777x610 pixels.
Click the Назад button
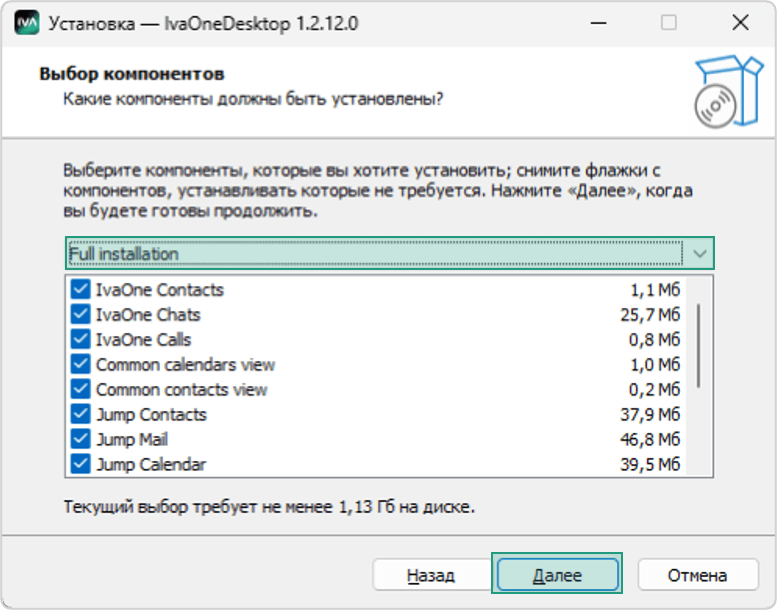tap(431, 575)
